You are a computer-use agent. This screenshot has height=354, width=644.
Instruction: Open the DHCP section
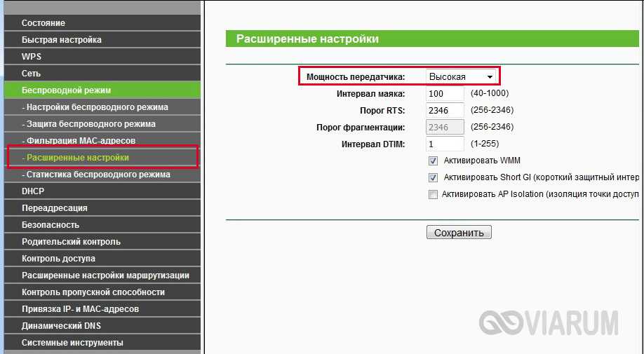102,191
